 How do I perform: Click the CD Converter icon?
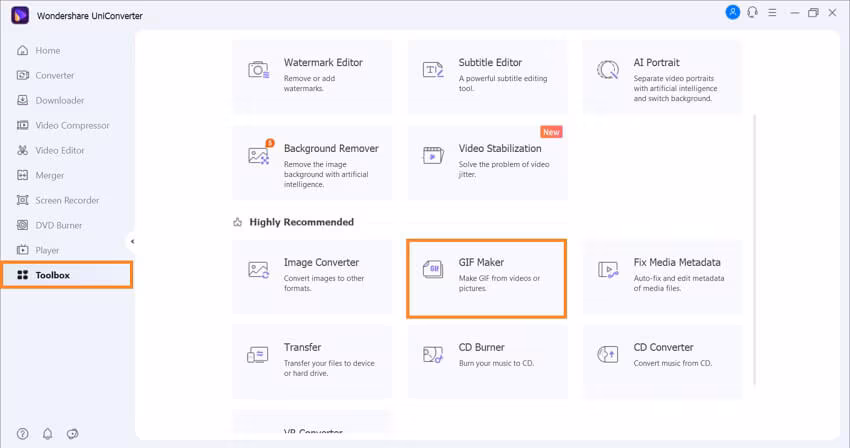[x=608, y=355]
